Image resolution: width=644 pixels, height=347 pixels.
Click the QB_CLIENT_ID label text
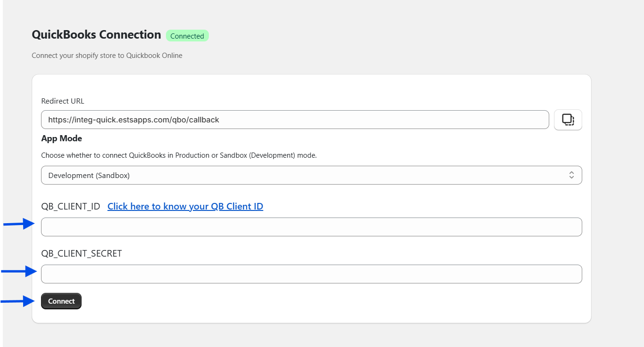pyautogui.click(x=71, y=206)
